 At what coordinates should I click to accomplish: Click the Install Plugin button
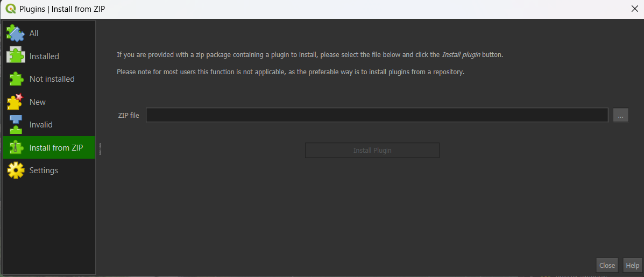tap(372, 150)
